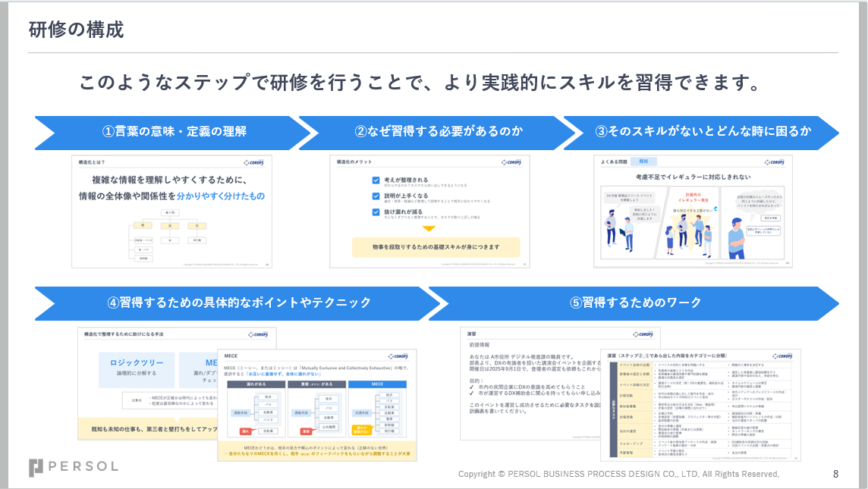Toggle the 考えが整理される checkbox
The image size is (868, 489).
pos(376,180)
